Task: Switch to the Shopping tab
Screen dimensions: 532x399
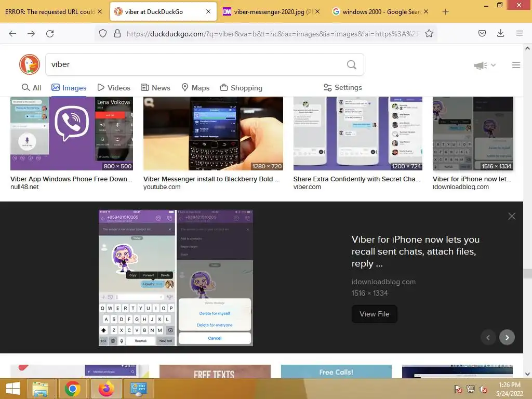Action: (241, 88)
